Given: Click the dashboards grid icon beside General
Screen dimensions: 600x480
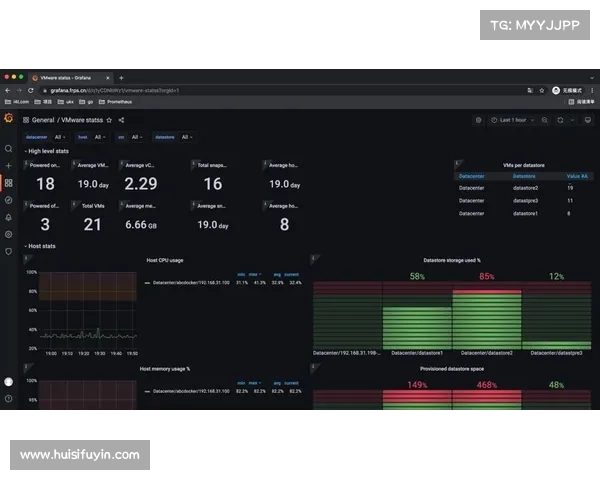Looking at the screenshot, I should tap(26, 120).
